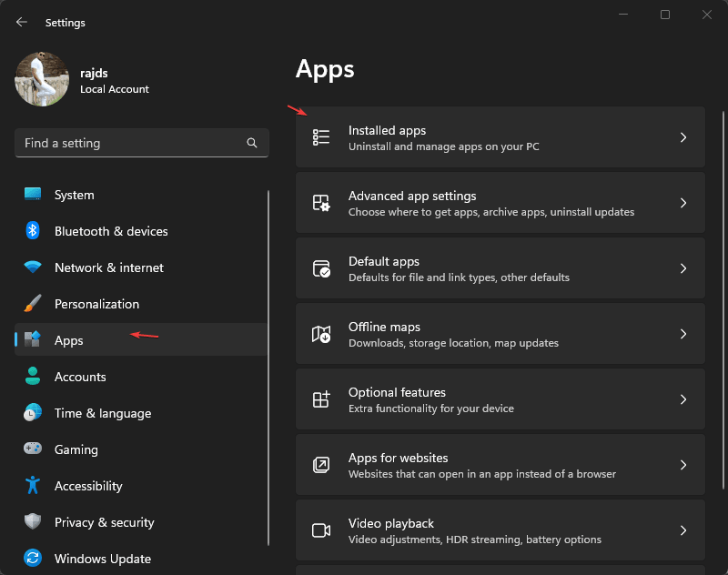The height and width of the screenshot is (575, 728).
Task: Select the Default apps icon
Action: click(x=321, y=268)
